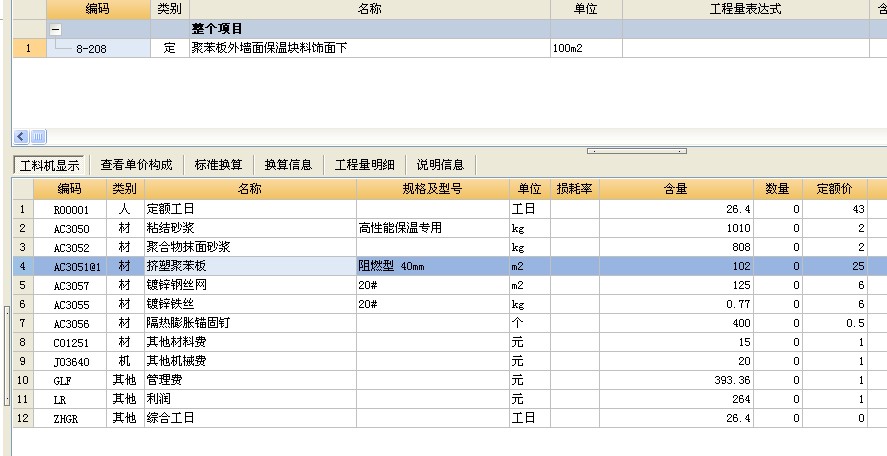Click the 工程量表达式 column header
This screenshot has height=456, width=887.
click(746, 9)
